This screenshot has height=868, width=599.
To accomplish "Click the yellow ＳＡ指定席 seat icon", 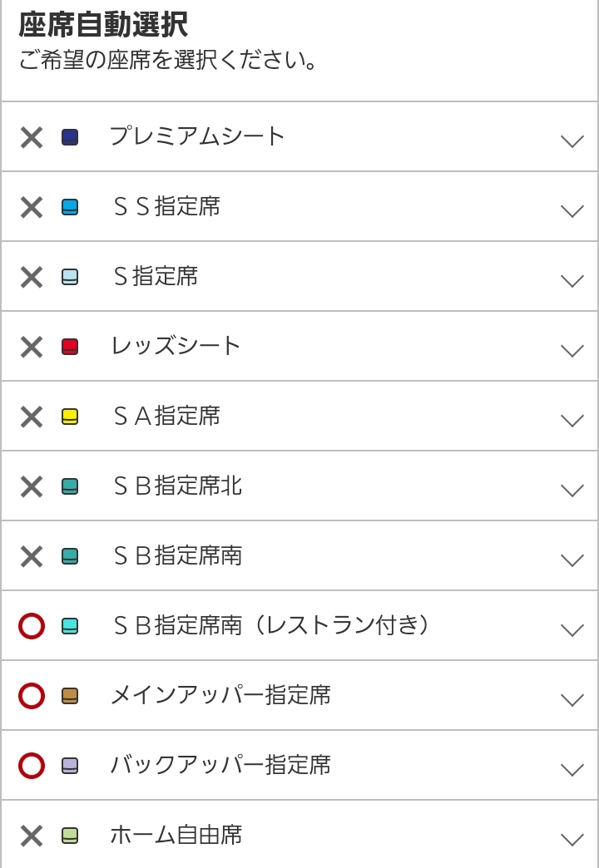I will [x=70, y=417].
